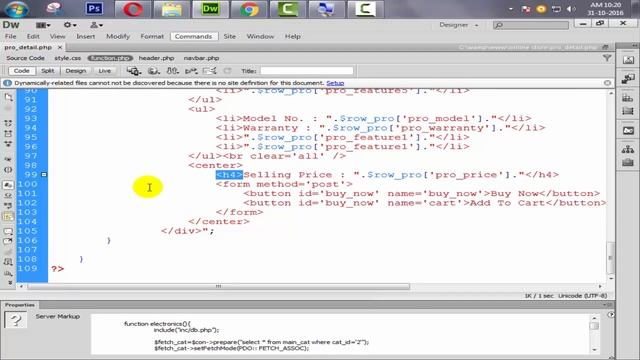640x360 pixels.
Task: Click Line Numbers toggle icon
Action: (8, 185)
